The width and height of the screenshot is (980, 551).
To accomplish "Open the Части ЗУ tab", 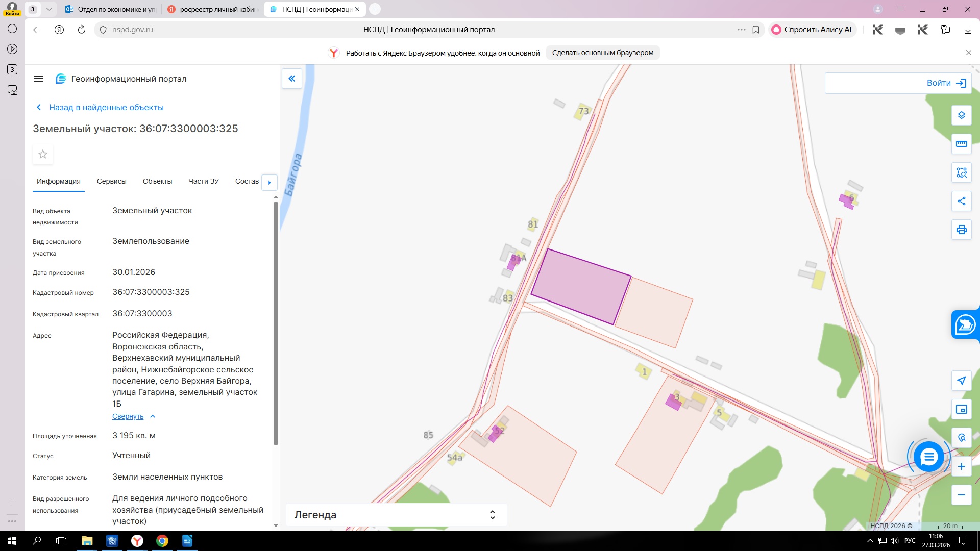I will point(203,181).
